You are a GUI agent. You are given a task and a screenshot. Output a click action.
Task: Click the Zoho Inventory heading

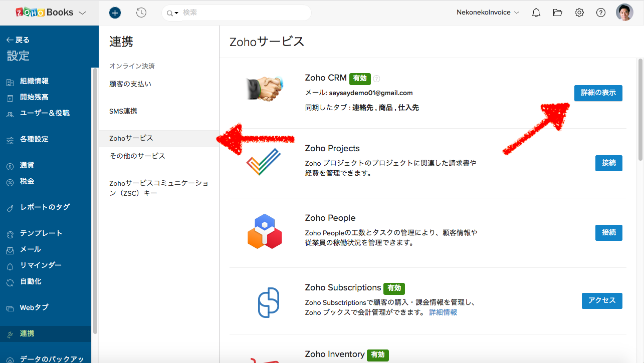(335, 354)
